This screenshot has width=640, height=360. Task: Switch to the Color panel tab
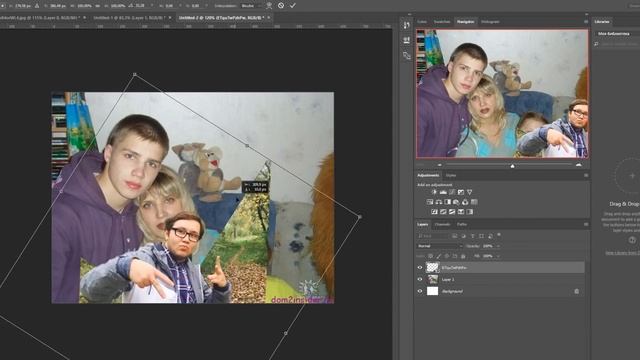pos(422,22)
